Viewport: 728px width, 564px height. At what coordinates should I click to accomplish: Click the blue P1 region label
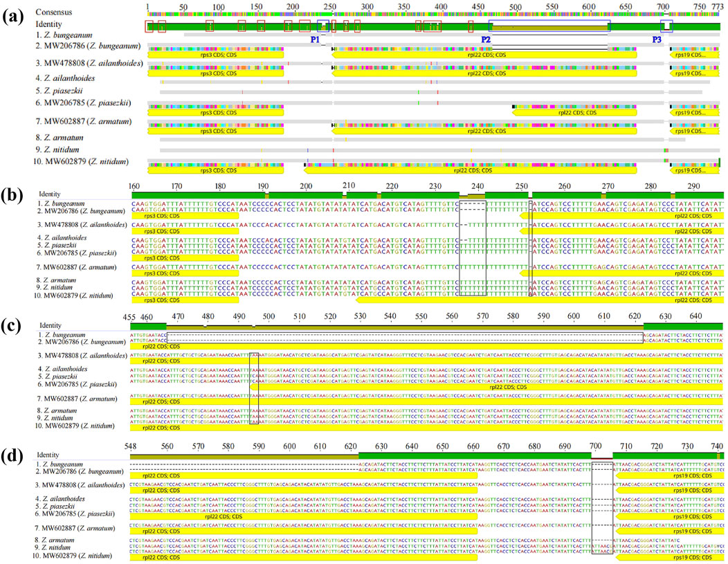316,40
